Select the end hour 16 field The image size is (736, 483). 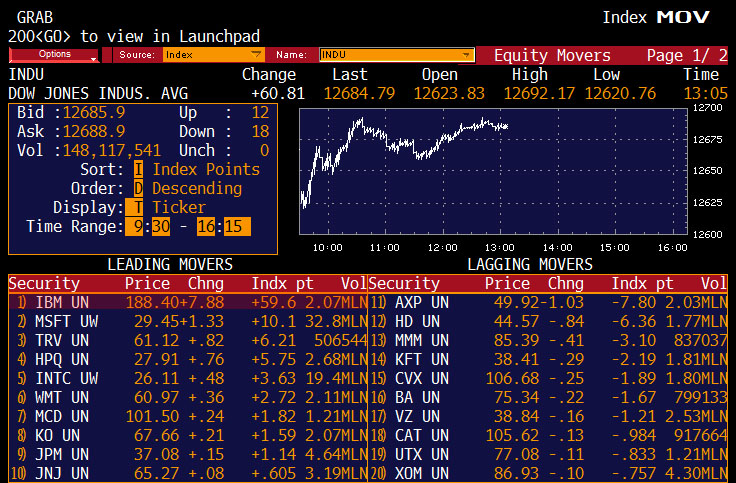point(206,227)
